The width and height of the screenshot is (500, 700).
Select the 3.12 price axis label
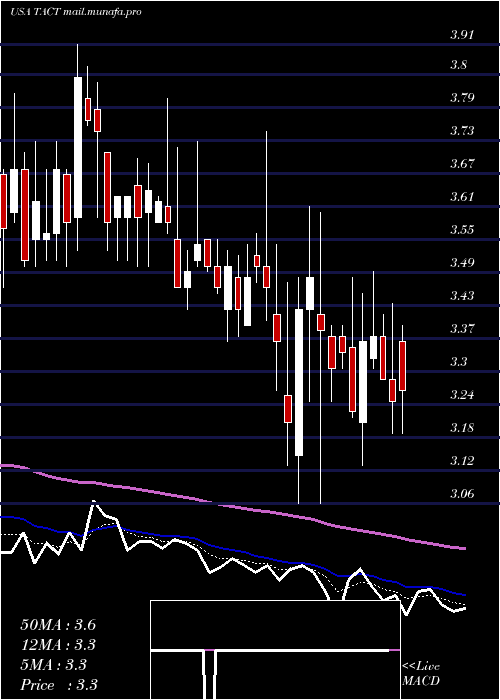[462, 460]
